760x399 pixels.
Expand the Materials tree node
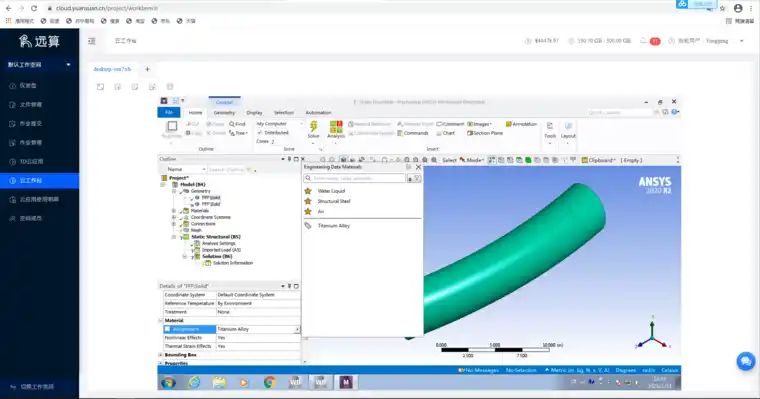click(x=174, y=211)
